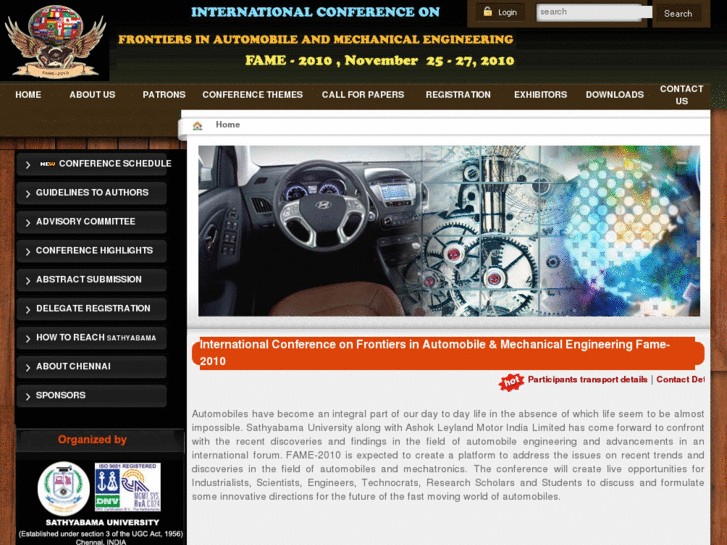Click the arrow beside About Chennai
This screenshot has height=545, width=727.
click(28, 367)
